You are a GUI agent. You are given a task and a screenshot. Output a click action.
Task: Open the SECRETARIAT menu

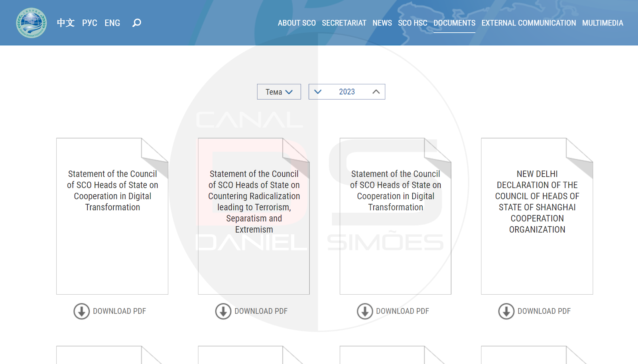(x=344, y=23)
